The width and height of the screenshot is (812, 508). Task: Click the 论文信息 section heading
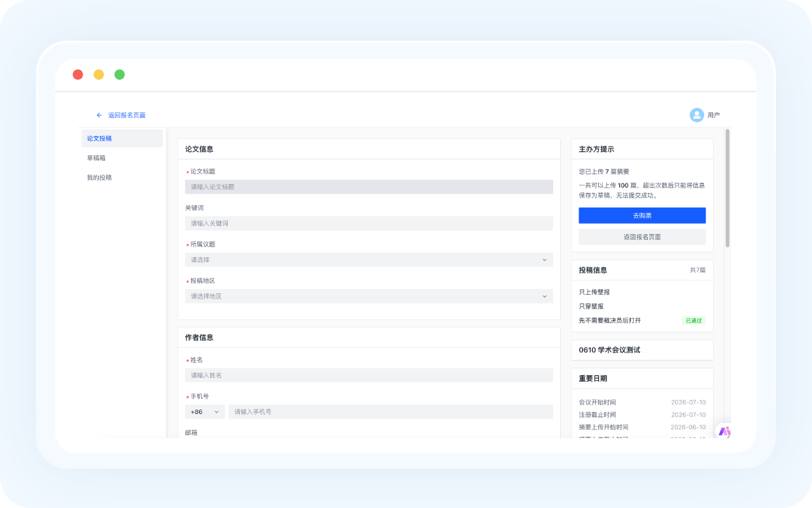[x=199, y=149]
